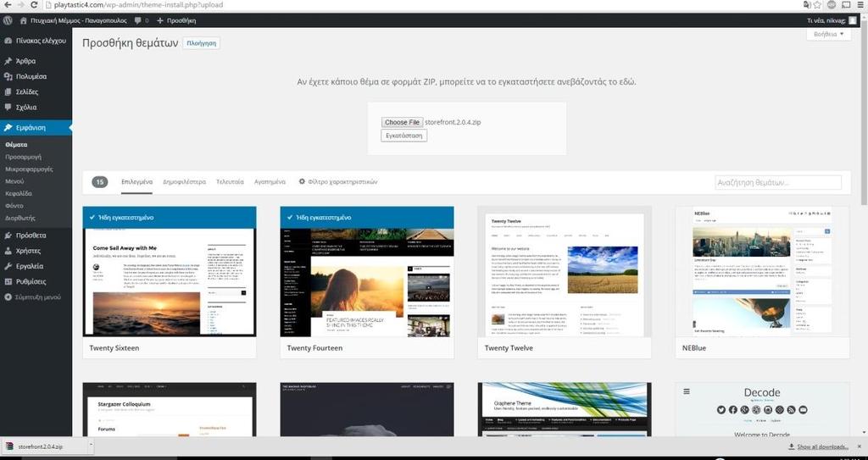
Task: Switch to the Τελευταία tab
Action: pos(230,181)
